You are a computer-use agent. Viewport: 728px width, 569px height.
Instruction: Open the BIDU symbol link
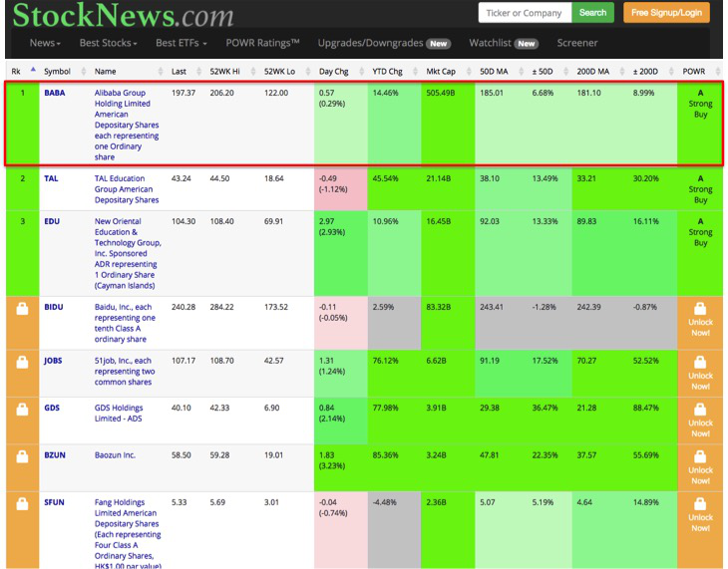coord(54,307)
